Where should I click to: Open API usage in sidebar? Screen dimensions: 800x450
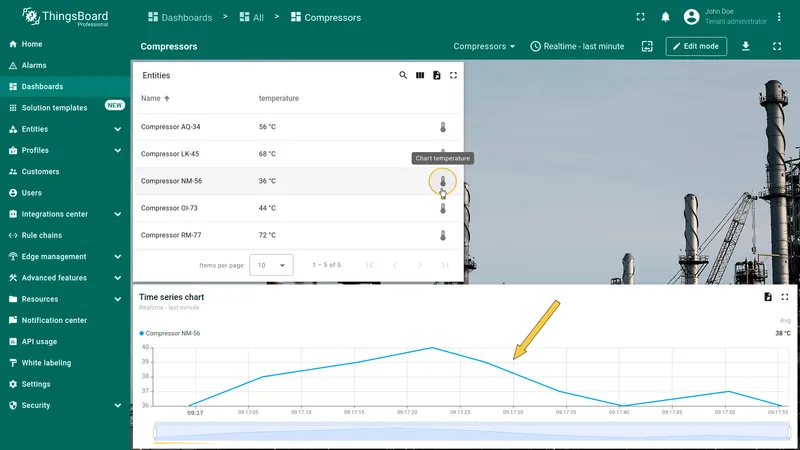(65, 342)
